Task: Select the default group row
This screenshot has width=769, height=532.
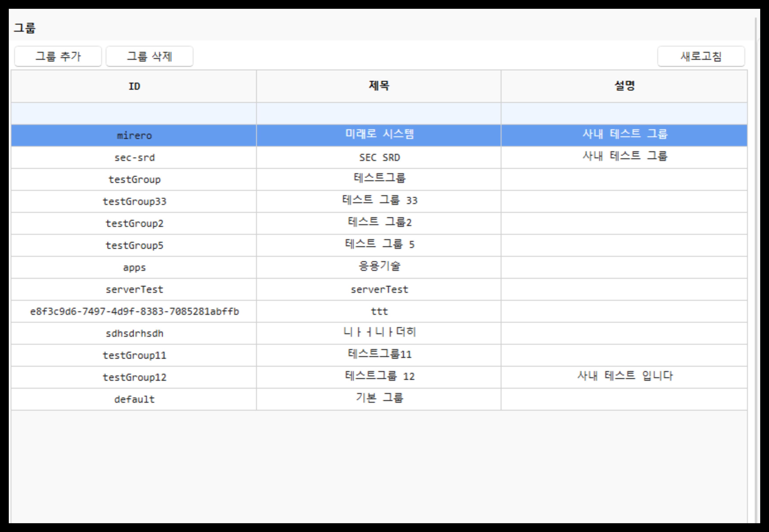Action: [134, 399]
